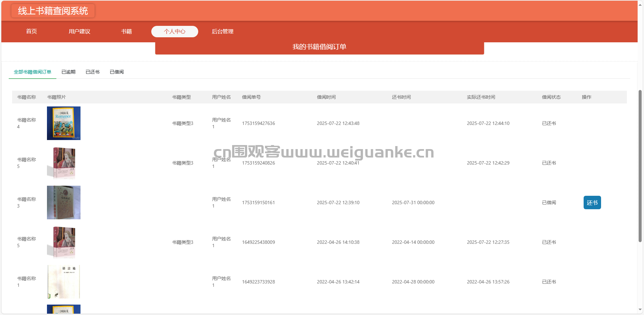Screen dimensions: 644x315
Task: Open the book cover for order 1753159150161
Action: click(64, 203)
